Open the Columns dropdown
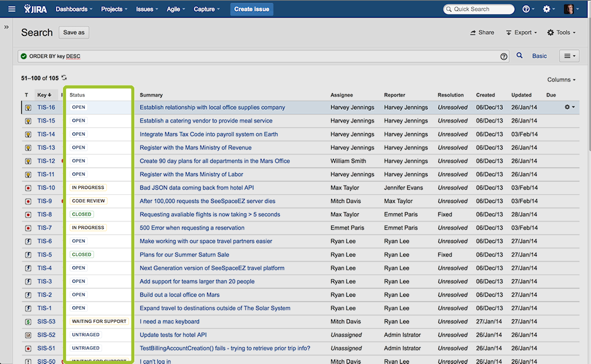Screen dimensions: 591x364 561,80
